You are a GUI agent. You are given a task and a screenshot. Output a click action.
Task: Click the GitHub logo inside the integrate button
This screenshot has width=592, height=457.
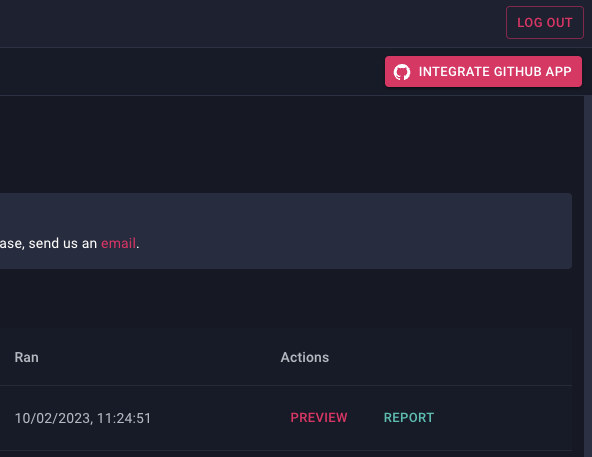(x=402, y=72)
